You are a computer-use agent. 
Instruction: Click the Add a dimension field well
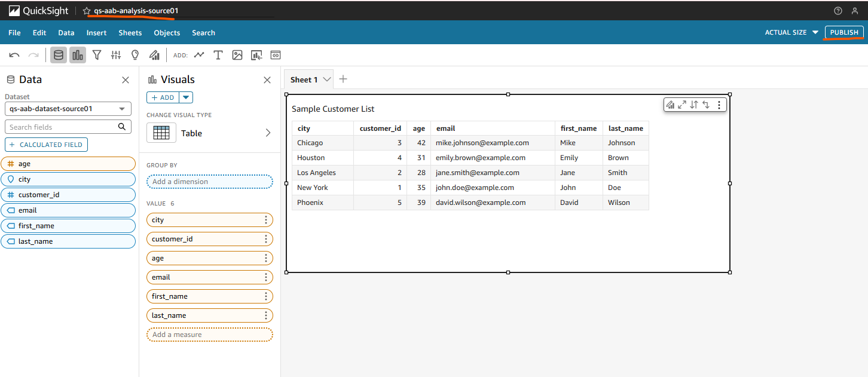210,182
